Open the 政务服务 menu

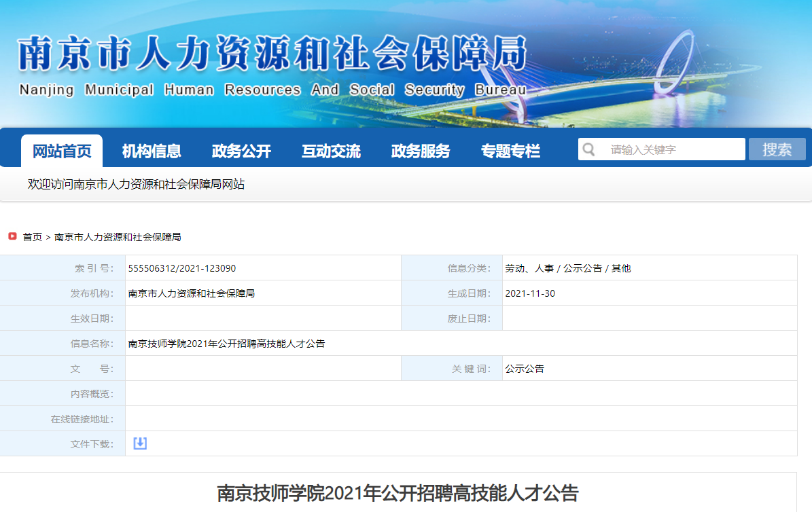pos(421,151)
